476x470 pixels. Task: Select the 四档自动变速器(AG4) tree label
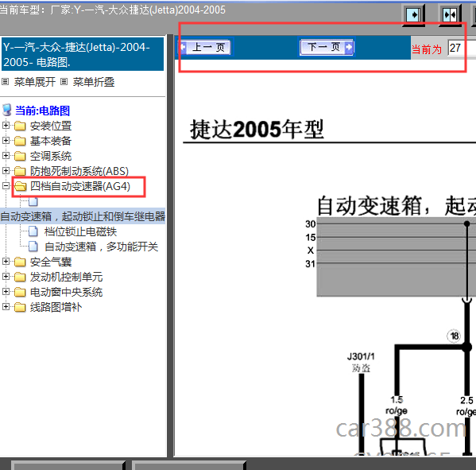pos(80,186)
